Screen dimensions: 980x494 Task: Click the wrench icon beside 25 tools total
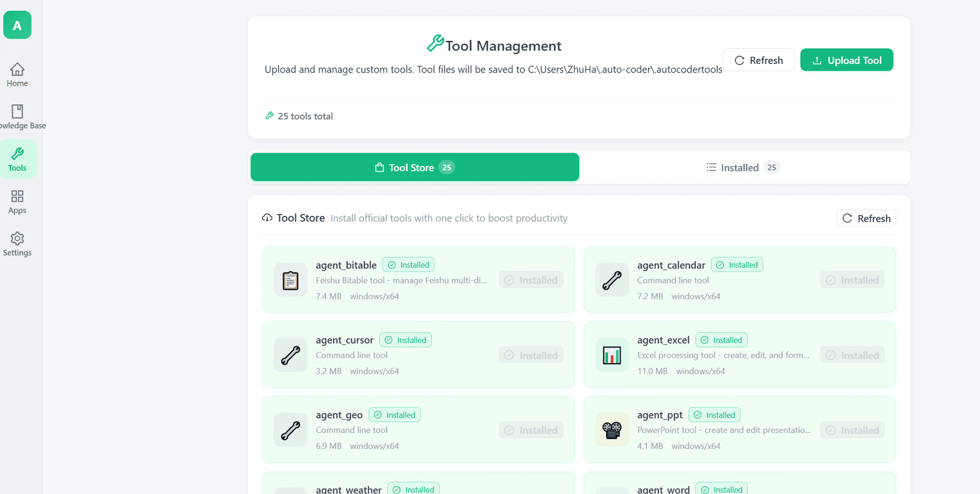click(x=269, y=115)
